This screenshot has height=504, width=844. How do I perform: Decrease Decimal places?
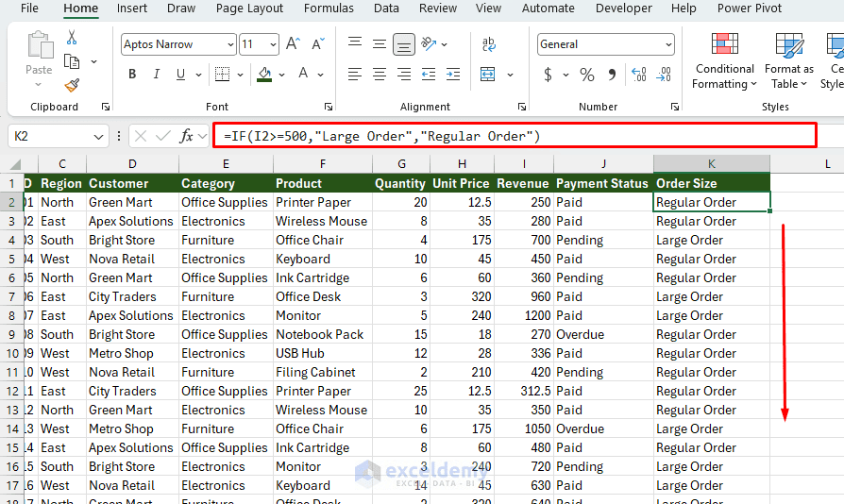click(x=664, y=75)
